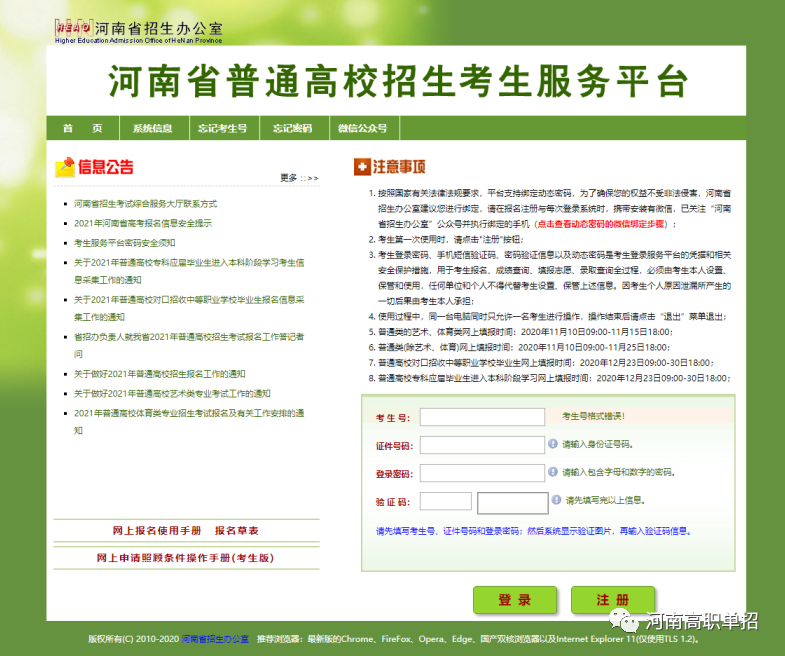Click the info icon beside 请输入身份证号码
The width and height of the screenshot is (785, 656).
553,444
